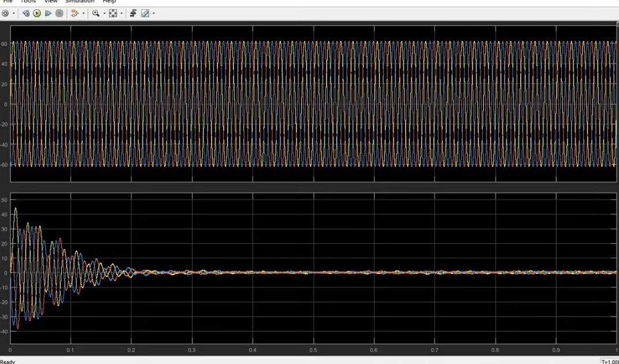
Task: Click the -40 label on lower plot axis
Action: pos(3,332)
